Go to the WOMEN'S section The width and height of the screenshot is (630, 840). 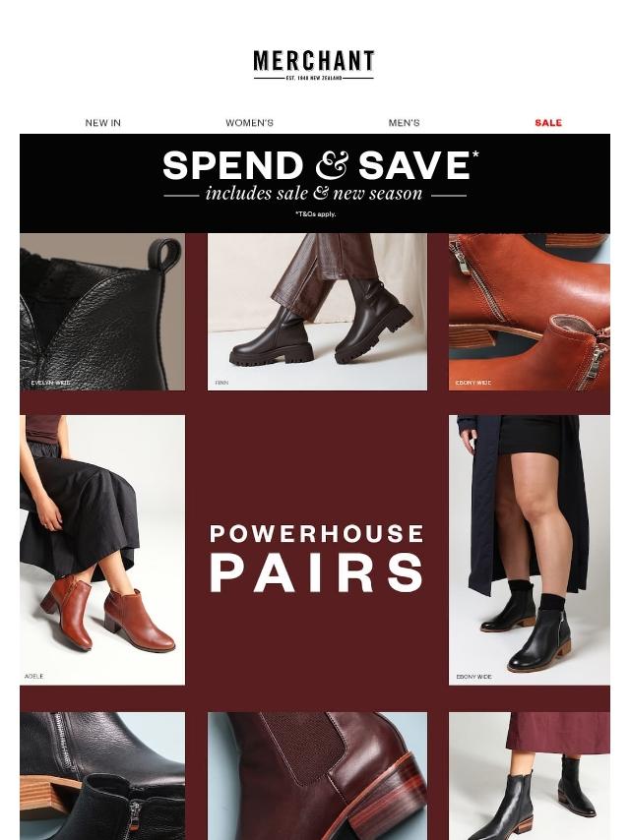click(249, 123)
